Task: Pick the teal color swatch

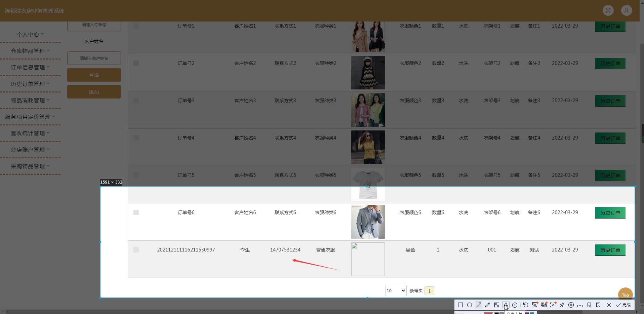Action: coord(532,313)
